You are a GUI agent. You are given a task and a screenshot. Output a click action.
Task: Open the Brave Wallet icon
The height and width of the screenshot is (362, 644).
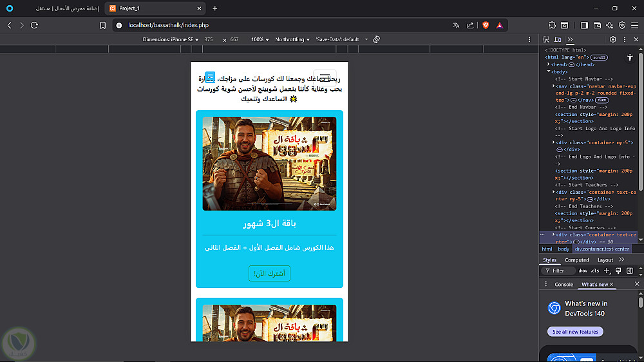[597, 25]
